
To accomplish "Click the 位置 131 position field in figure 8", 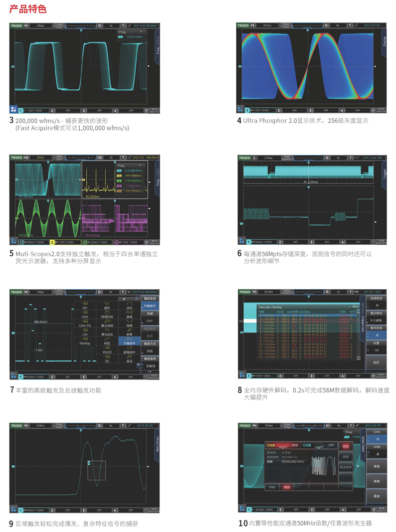I will pyautogui.click(x=376, y=347).
